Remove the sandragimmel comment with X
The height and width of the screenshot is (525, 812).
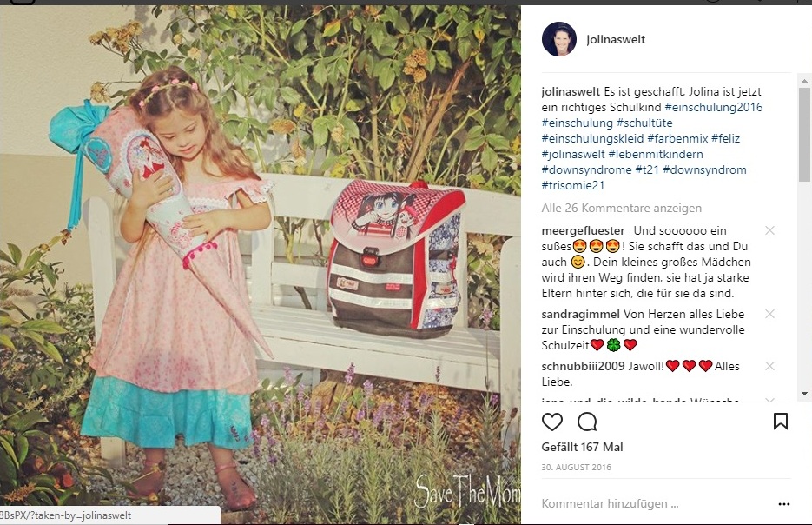tap(770, 314)
